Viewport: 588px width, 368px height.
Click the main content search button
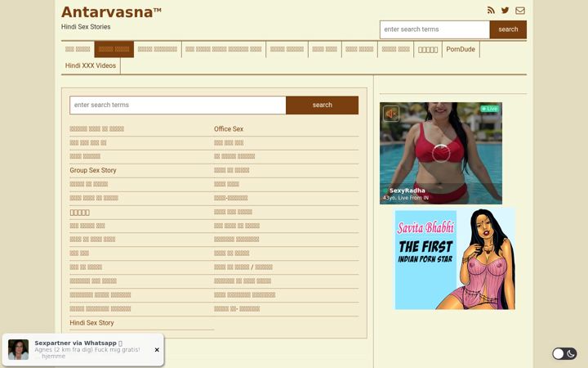click(x=322, y=105)
